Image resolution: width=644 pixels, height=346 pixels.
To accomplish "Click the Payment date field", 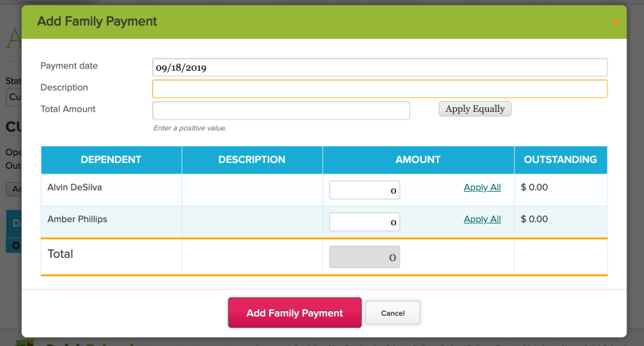I will (x=379, y=68).
